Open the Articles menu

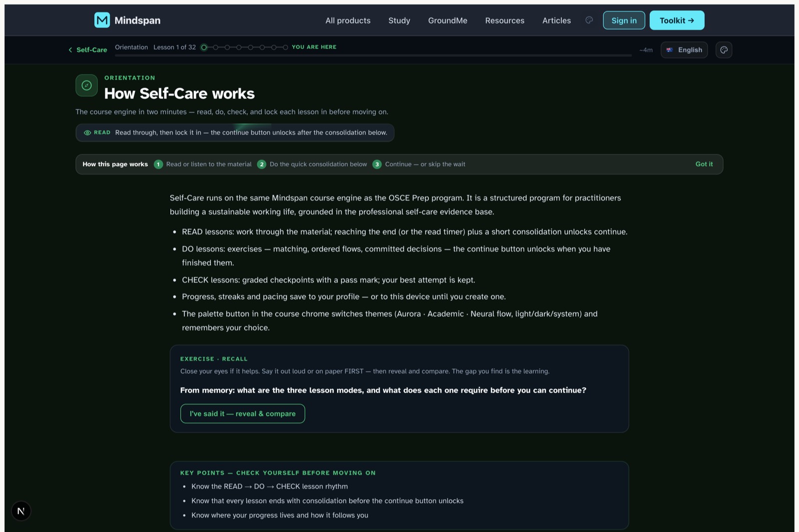coord(556,20)
